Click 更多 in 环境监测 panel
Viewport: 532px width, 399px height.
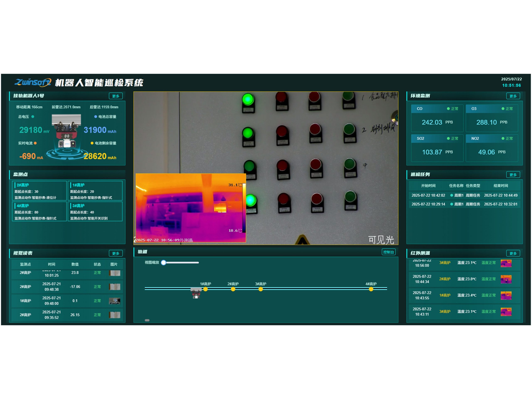[513, 96]
